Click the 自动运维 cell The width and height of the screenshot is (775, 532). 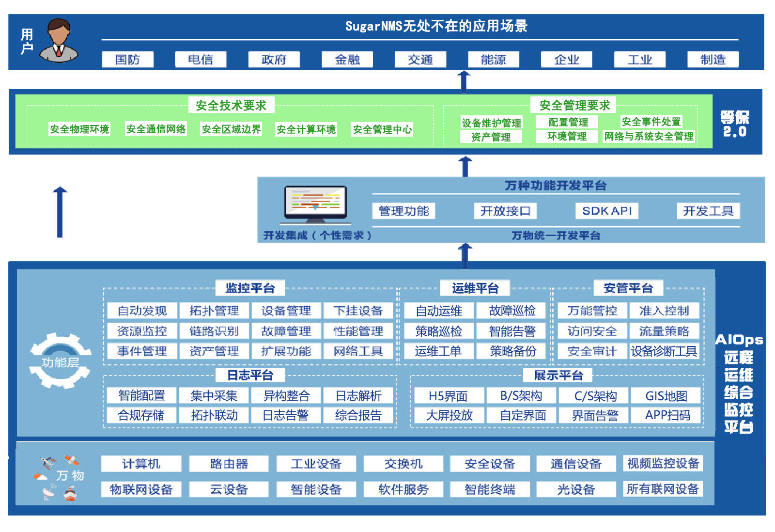439,311
